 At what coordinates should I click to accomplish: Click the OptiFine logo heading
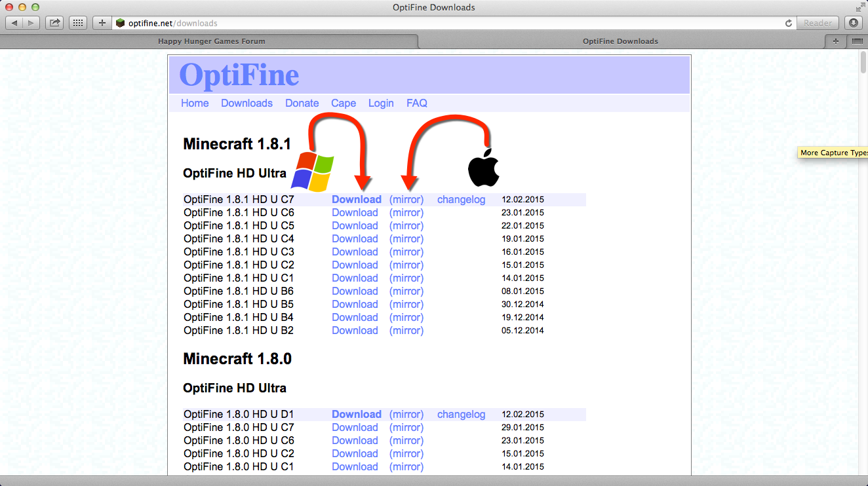pyautogui.click(x=239, y=75)
